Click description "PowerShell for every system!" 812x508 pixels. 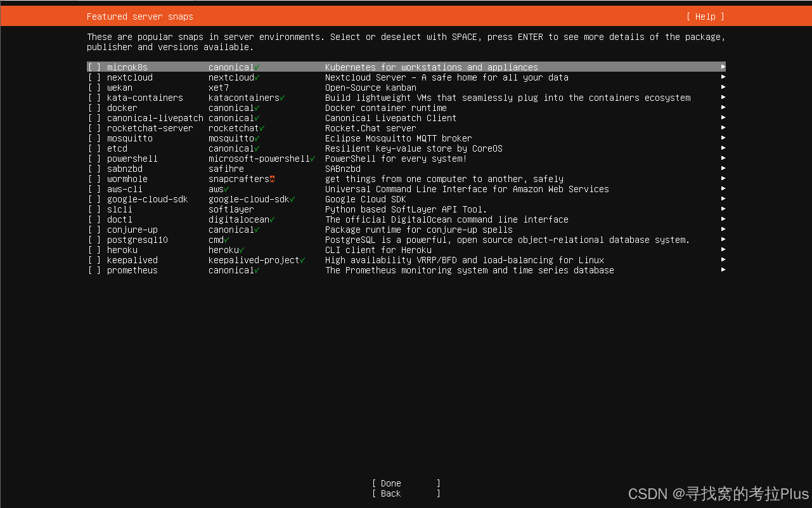pos(396,159)
